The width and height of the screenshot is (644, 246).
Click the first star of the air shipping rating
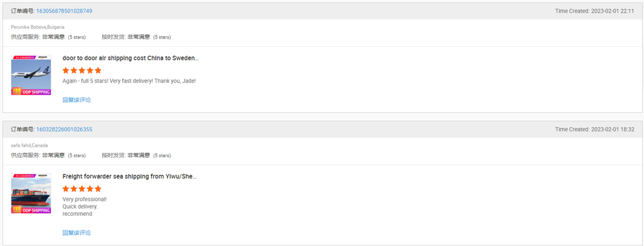pos(66,70)
